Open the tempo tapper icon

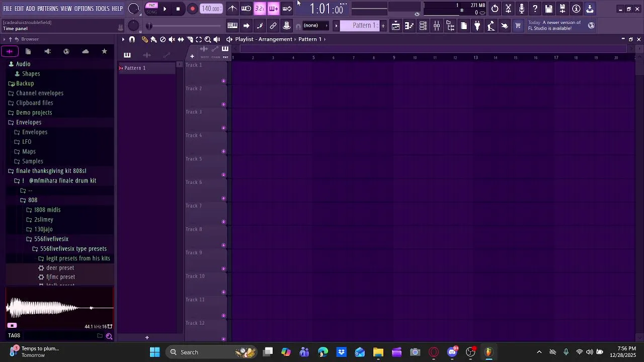click(x=491, y=26)
